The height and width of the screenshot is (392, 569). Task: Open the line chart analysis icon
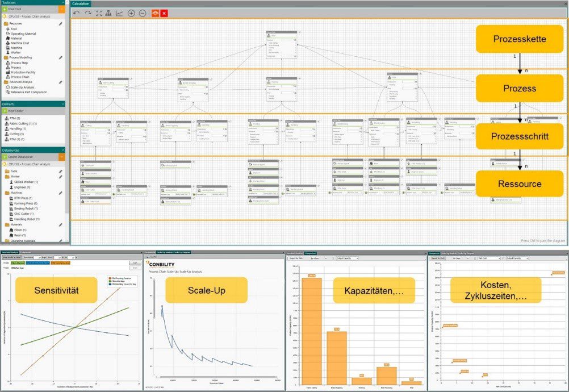(x=119, y=12)
